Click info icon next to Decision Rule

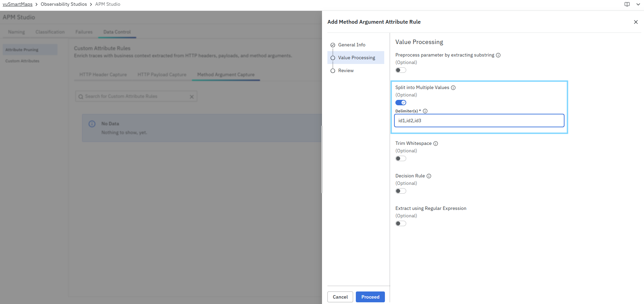pyautogui.click(x=429, y=176)
